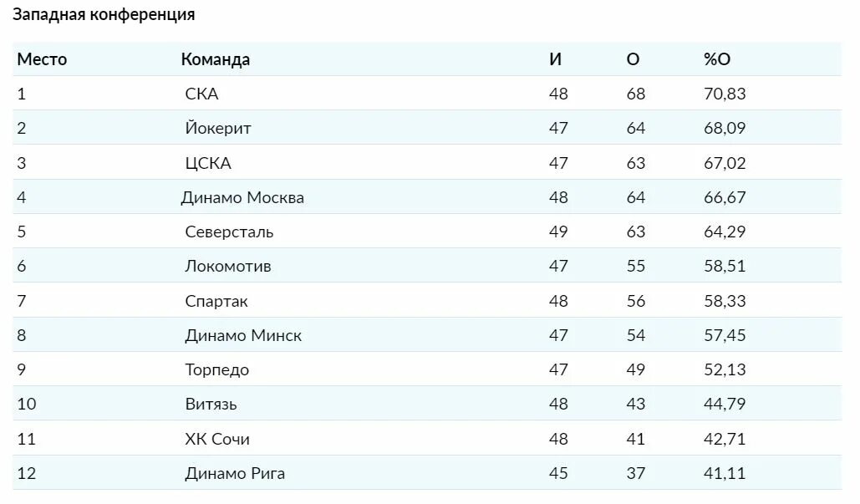
Task: Click the О points column header
Action: tap(633, 59)
